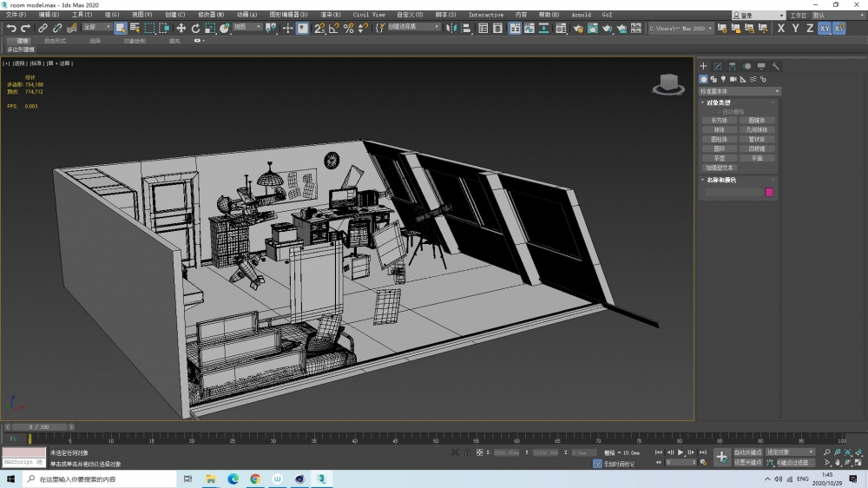Click the render teapot icon

tap(607, 29)
